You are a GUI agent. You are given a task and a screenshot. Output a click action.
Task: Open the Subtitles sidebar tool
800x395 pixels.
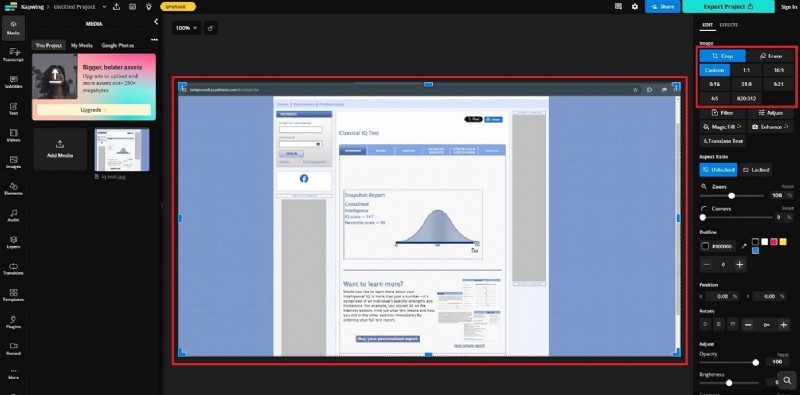13,82
